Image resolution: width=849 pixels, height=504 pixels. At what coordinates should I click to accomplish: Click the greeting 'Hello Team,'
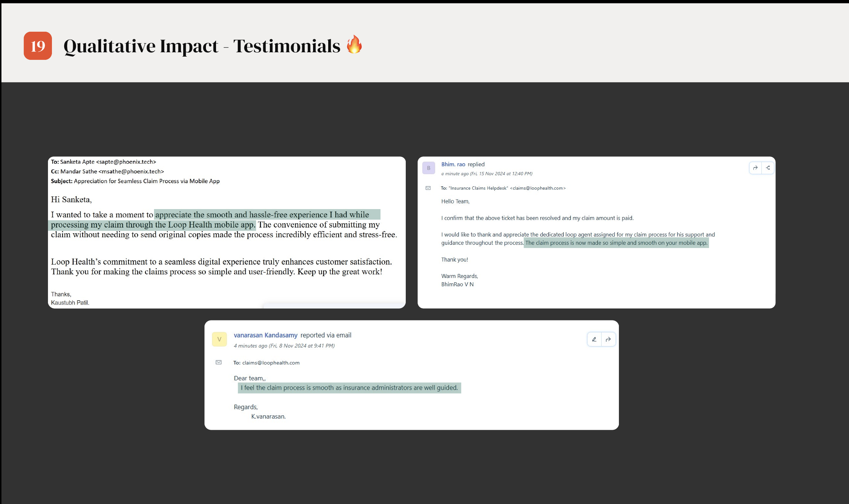[456, 202]
